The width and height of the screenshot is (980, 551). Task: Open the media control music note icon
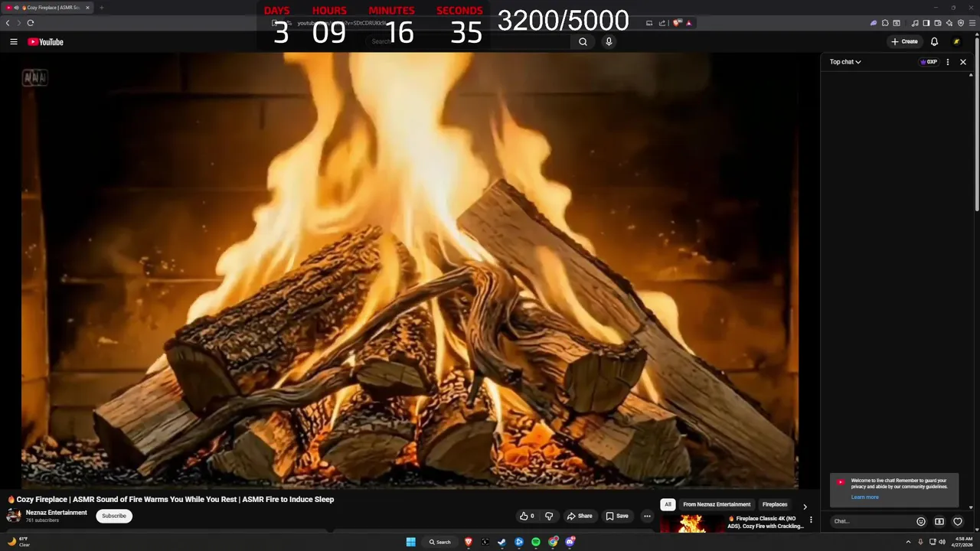click(915, 23)
